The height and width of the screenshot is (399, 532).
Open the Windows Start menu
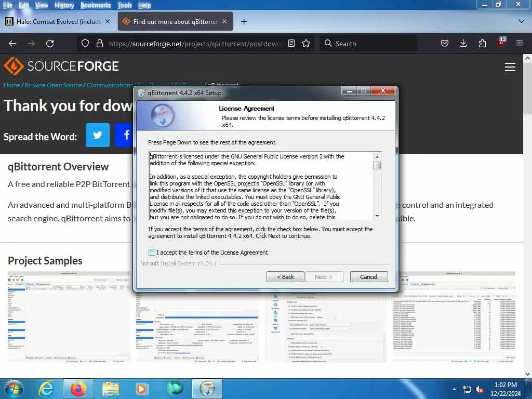click(x=14, y=389)
